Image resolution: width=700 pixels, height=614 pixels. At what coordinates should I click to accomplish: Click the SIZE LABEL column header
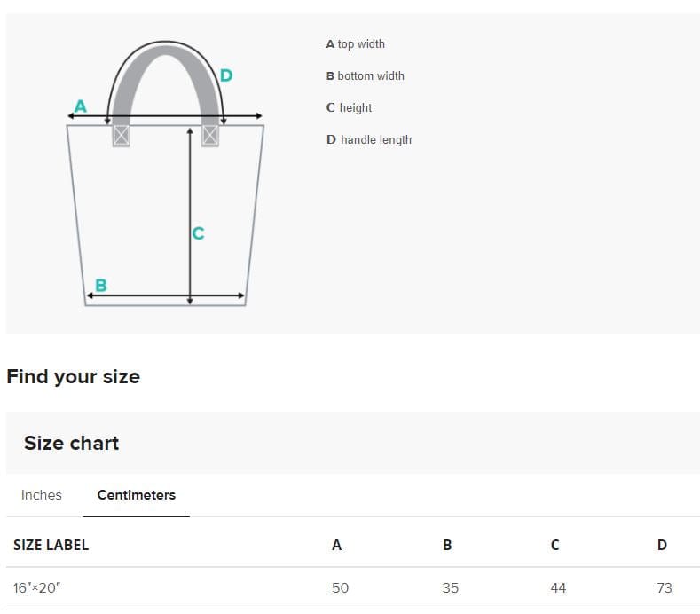pyautogui.click(x=51, y=545)
